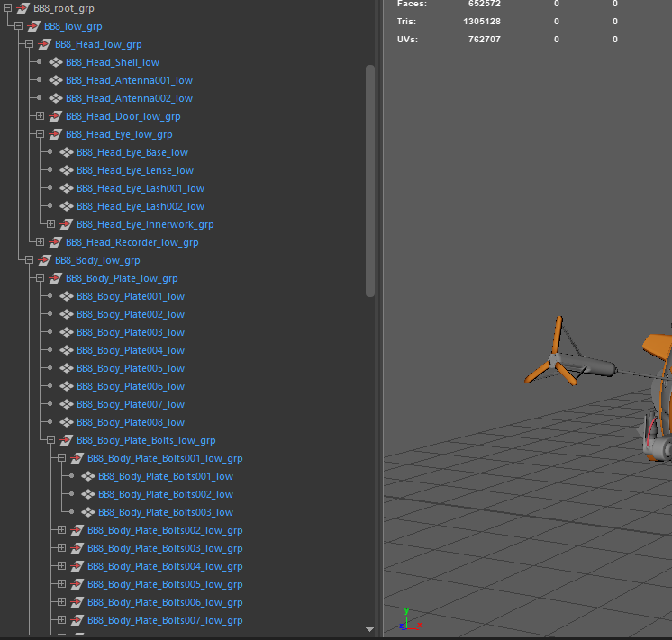672x640 pixels.
Task: Click the Faces count 652572
Action: tap(485, 4)
